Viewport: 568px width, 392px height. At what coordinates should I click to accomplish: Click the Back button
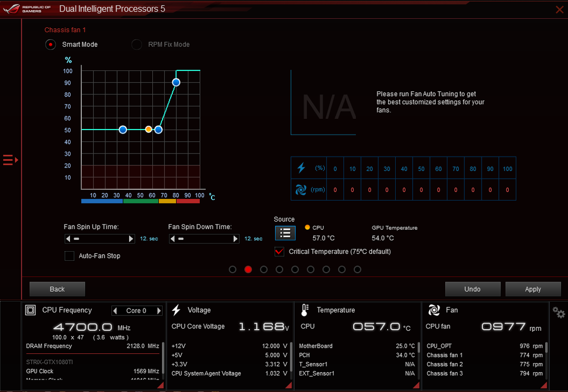click(x=57, y=289)
